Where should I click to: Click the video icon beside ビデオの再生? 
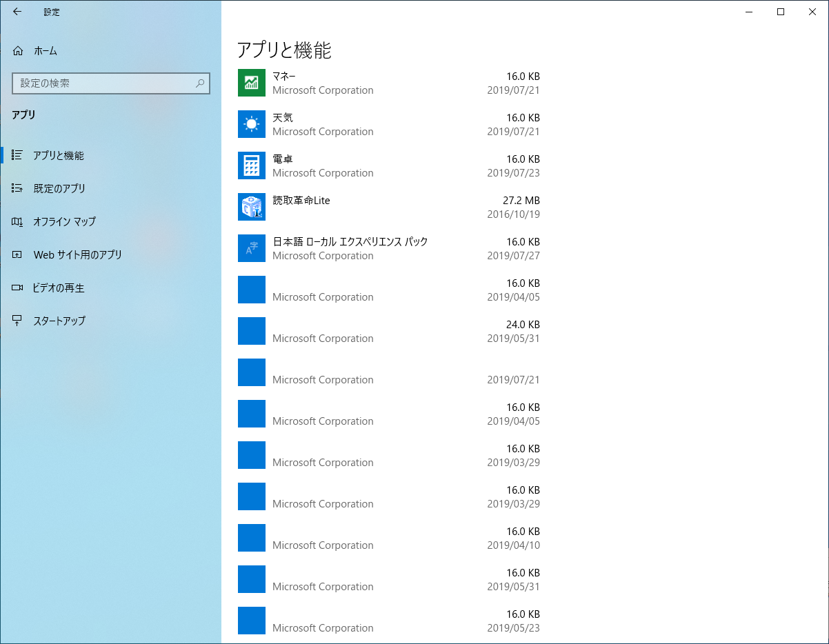[18, 288]
